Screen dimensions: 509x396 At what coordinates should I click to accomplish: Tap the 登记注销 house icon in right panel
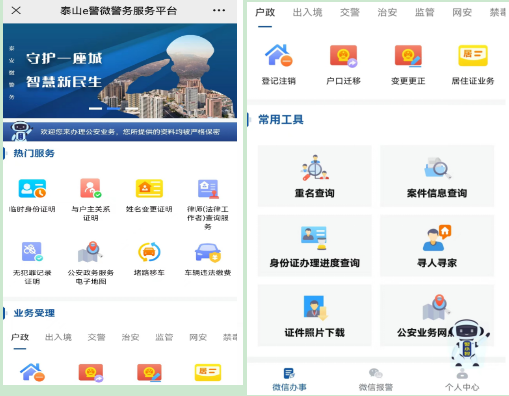pos(279,55)
